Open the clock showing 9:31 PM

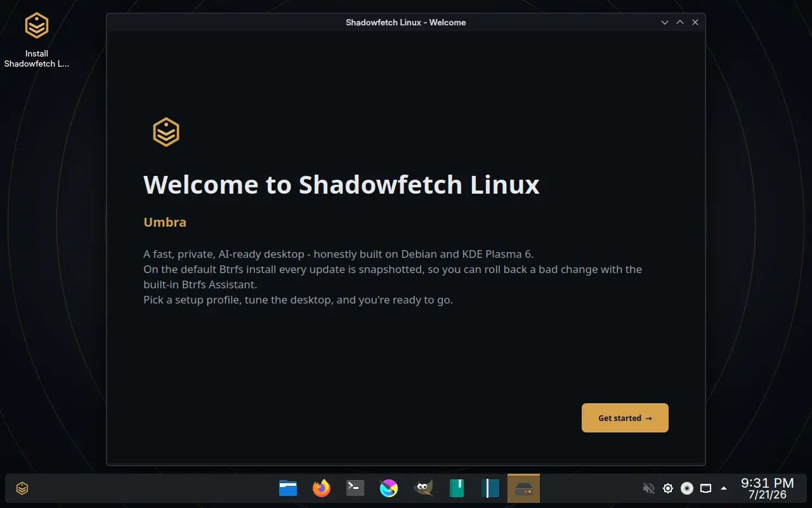[767, 488]
